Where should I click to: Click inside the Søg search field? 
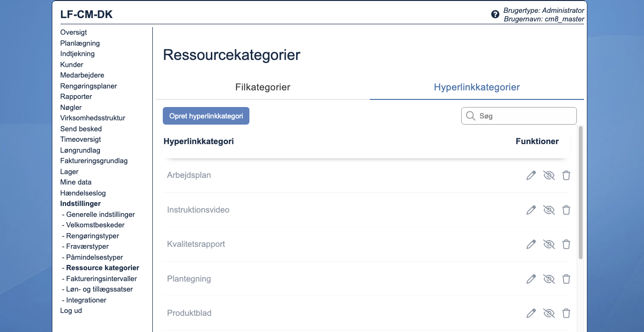pyautogui.click(x=519, y=116)
